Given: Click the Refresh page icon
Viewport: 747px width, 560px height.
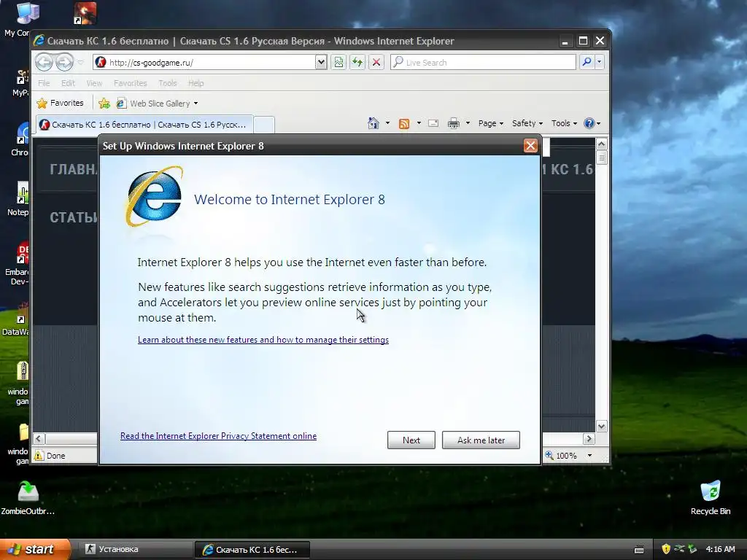Looking at the screenshot, I should [x=357, y=63].
